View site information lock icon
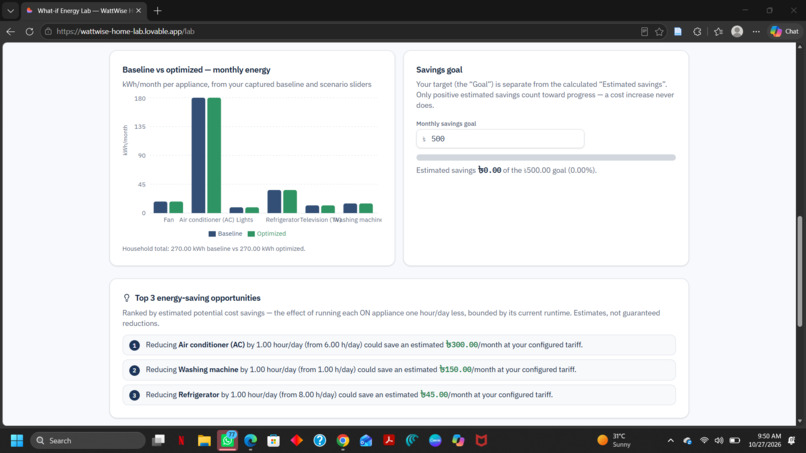This screenshot has width=806, height=453. pyautogui.click(x=48, y=31)
